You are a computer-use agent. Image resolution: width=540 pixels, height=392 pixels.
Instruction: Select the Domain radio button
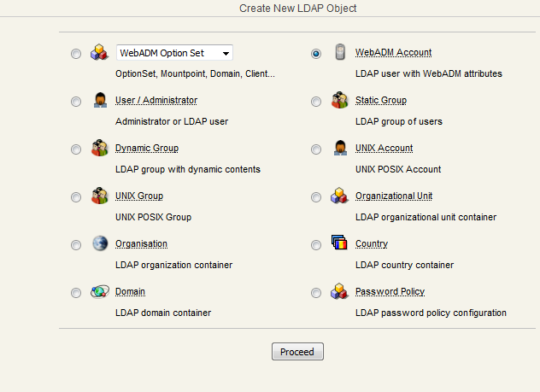pyautogui.click(x=76, y=293)
